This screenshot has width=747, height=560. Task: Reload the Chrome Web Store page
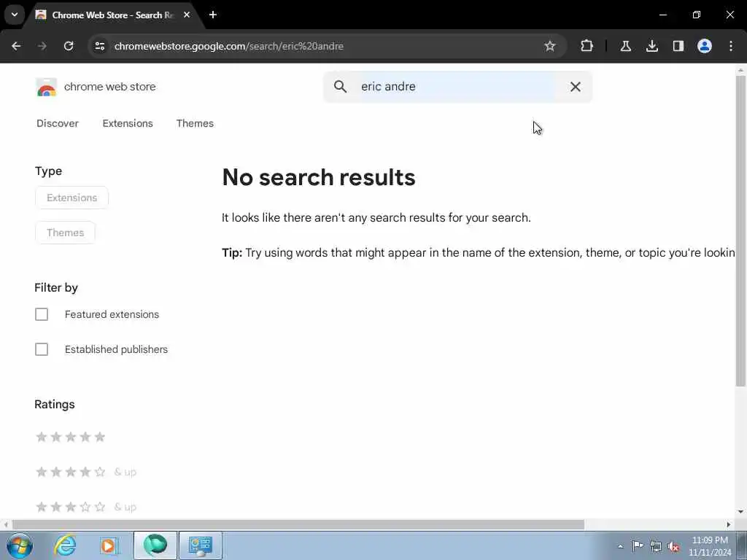coord(69,46)
